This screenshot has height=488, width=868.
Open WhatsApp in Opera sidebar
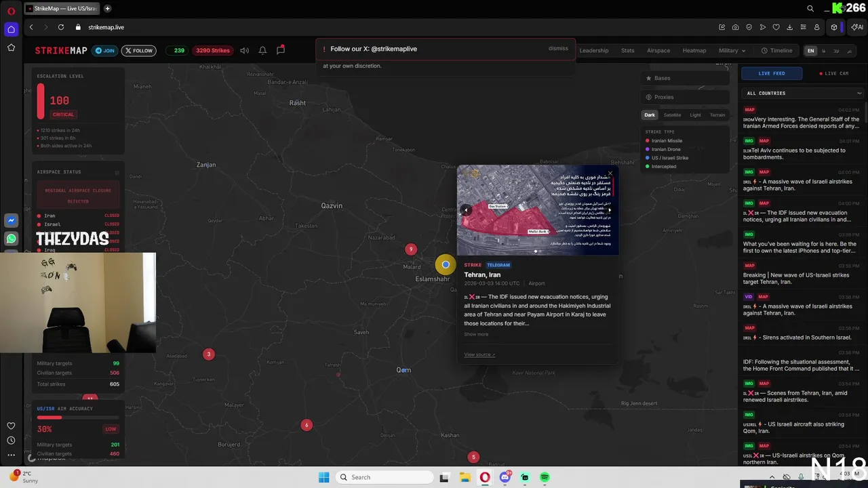pos(11,239)
